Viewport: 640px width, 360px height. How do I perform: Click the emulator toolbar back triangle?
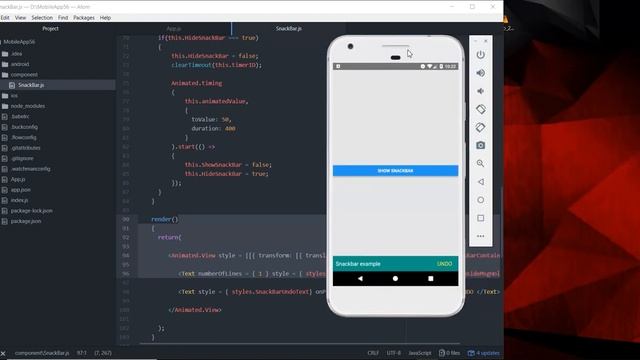[480, 182]
